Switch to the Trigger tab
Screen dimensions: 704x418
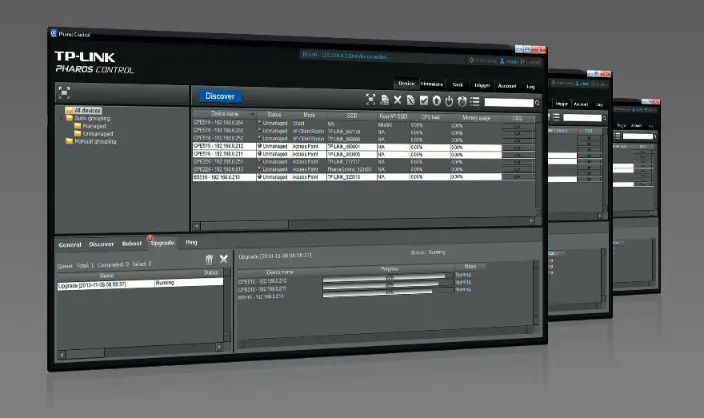(x=482, y=85)
